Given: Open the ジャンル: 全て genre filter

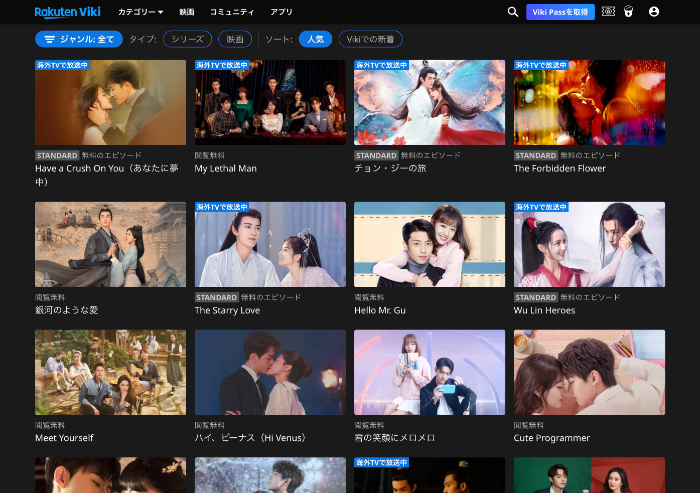Looking at the screenshot, I should point(78,39).
